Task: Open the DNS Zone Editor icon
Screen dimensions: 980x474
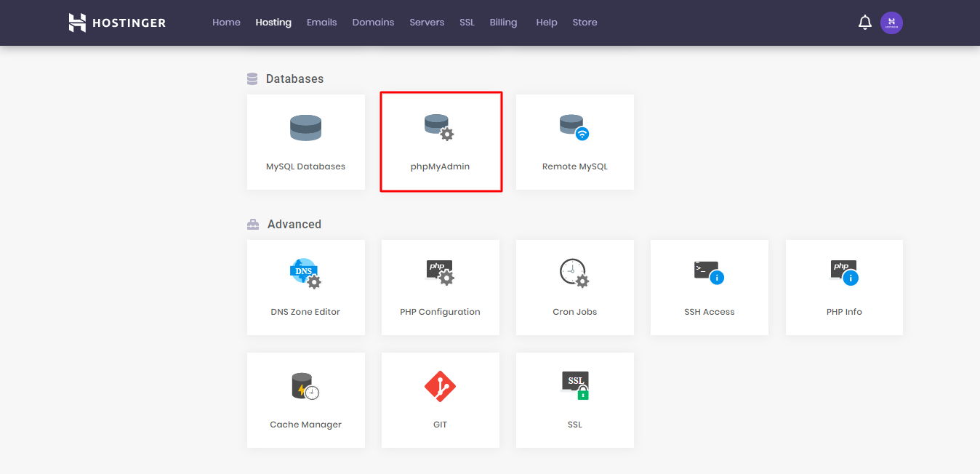Action: click(x=305, y=273)
